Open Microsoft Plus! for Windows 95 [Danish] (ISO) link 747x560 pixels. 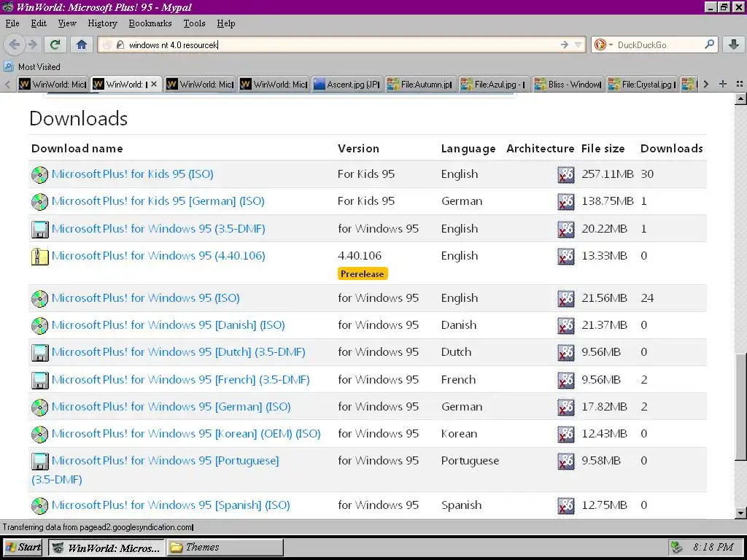click(169, 325)
